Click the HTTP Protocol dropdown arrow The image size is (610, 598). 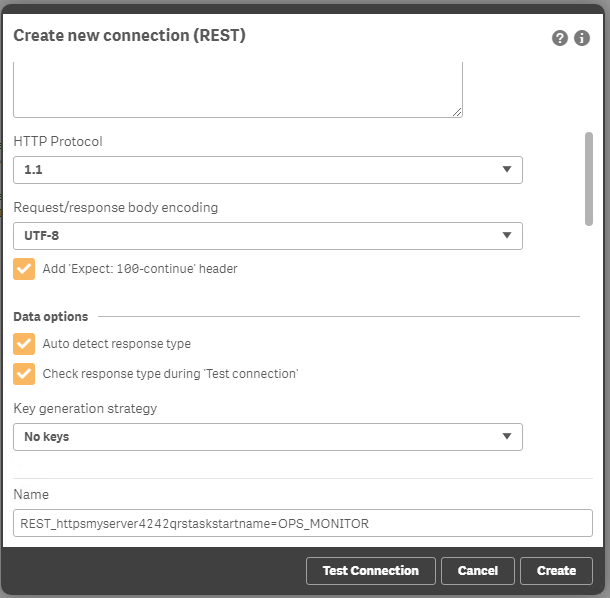click(507, 170)
